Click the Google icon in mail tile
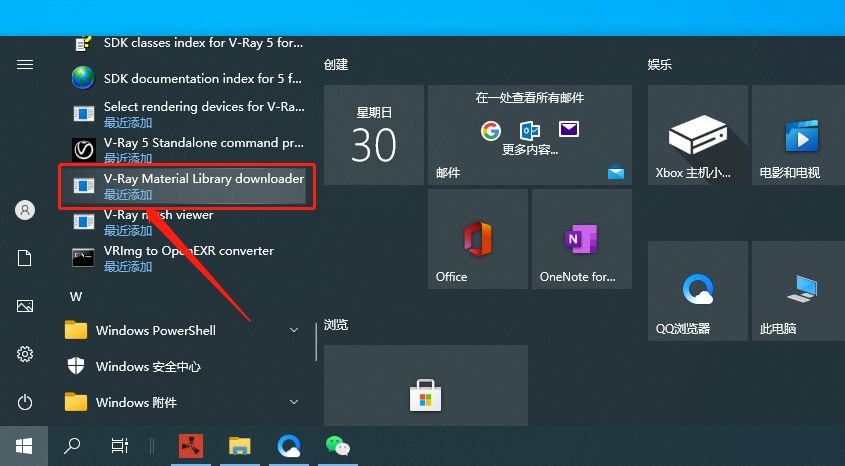The width and height of the screenshot is (845, 466). point(490,130)
